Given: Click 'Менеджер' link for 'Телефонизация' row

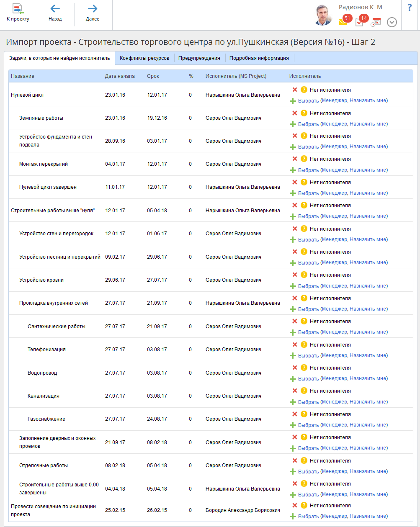Looking at the screenshot, I should 334,355.
